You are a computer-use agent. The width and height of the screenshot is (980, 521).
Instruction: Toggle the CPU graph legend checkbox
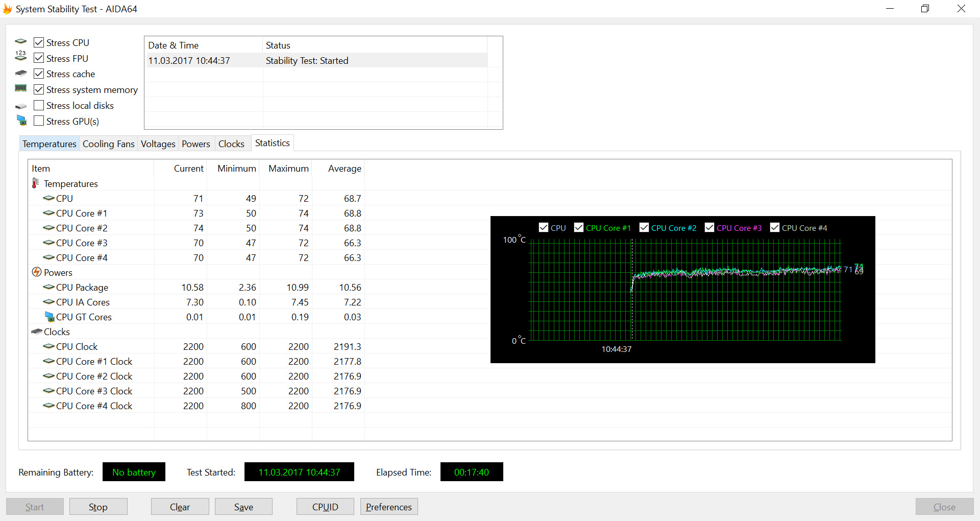coord(544,227)
